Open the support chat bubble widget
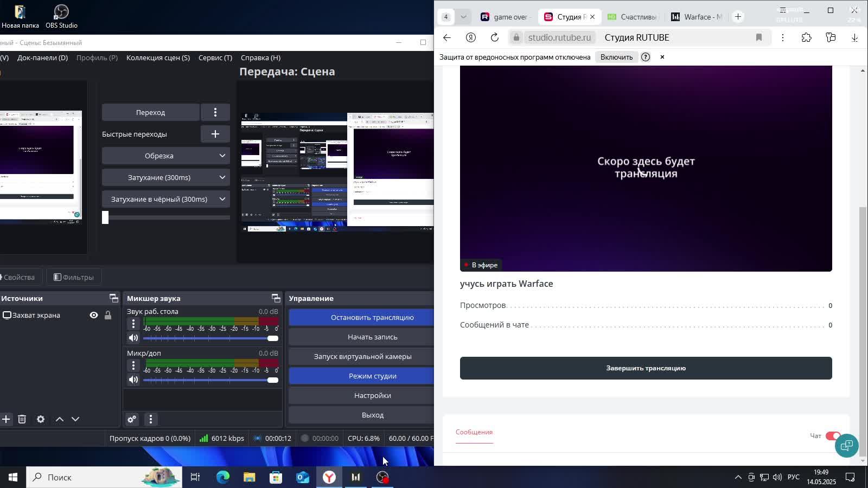Image resolution: width=868 pixels, height=488 pixels. coord(846,446)
